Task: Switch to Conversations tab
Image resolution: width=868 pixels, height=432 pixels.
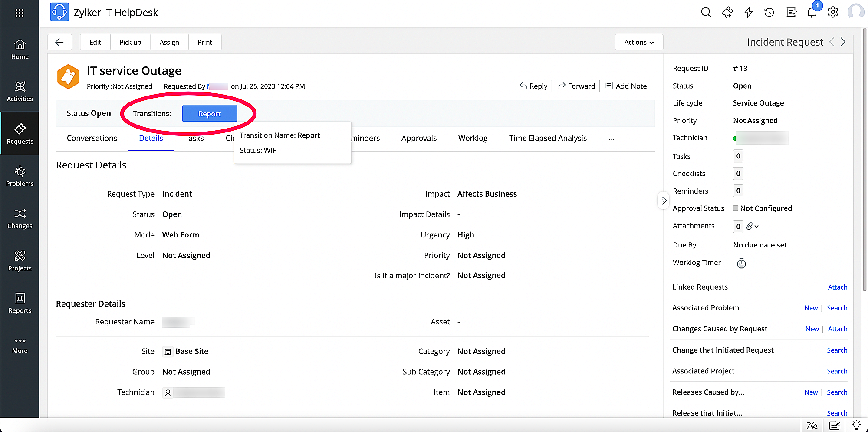Action: coord(92,138)
